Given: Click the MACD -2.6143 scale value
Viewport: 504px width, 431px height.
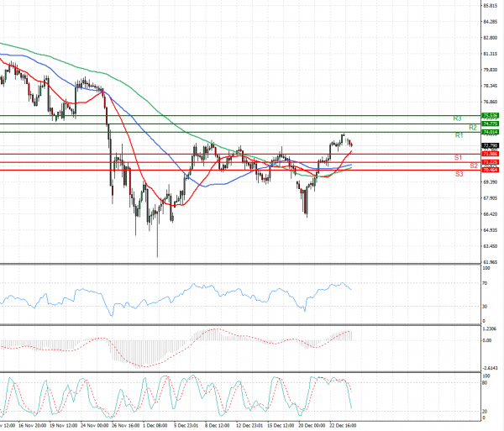Looking at the screenshot, I should click(490, 368).
